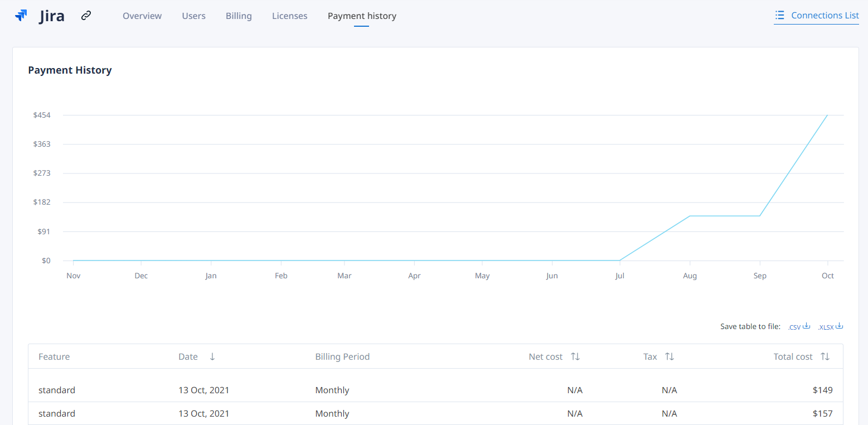The image size is (868, 425).
Task: Click the Jira title text
Action: [52, 16]
